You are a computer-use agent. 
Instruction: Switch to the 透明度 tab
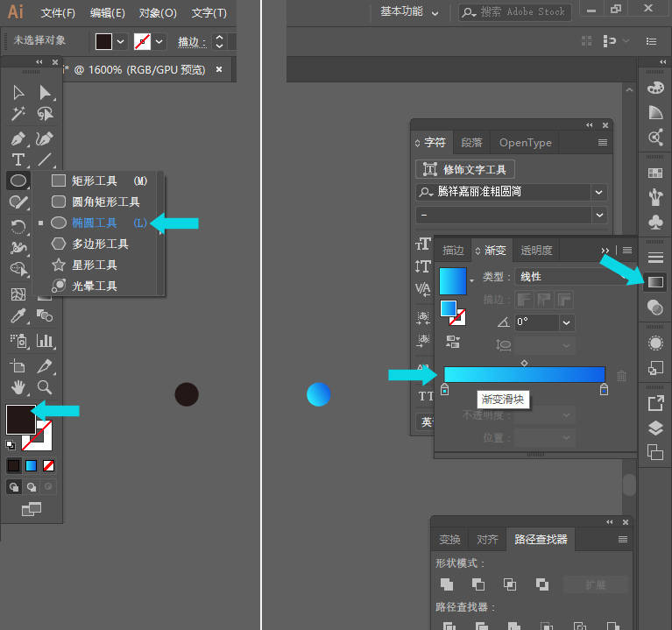point(536,251)
